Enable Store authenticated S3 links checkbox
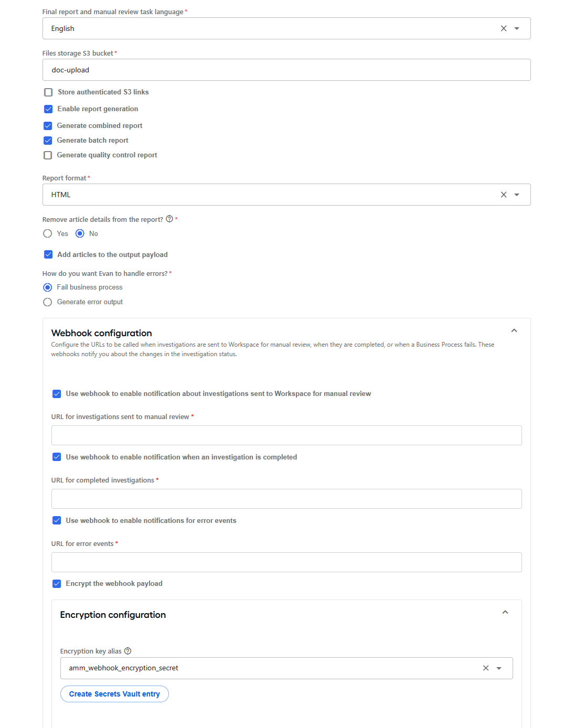 coord(48,92)
